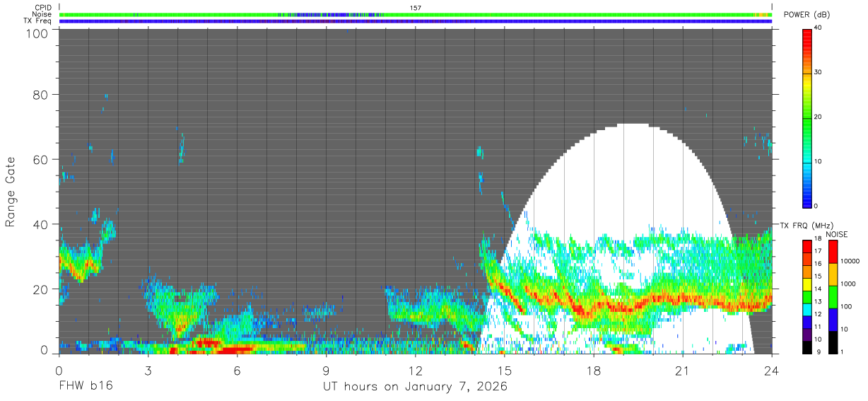Select the TX Freq strip above the plot
868x401 pixels.
point(416,21)
